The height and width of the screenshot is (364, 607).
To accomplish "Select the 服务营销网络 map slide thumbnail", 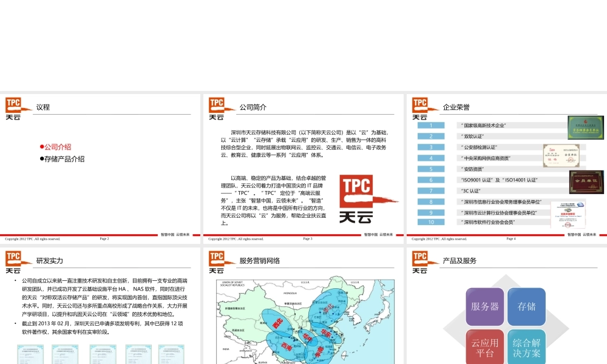I will [303, 306].
